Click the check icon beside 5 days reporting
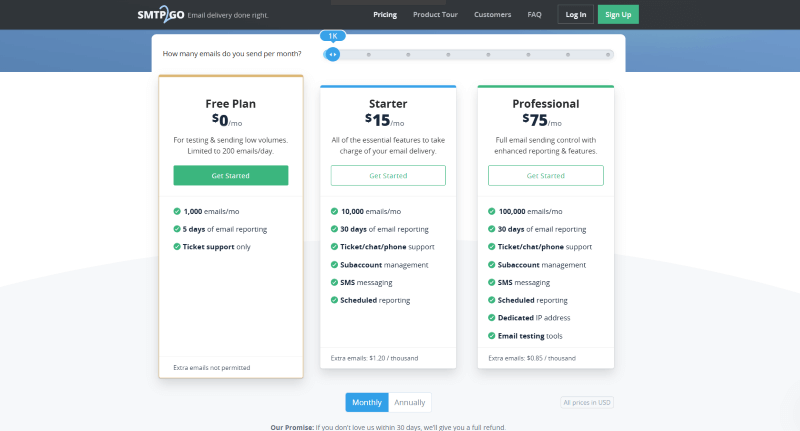Viewport: 800px width, 431px height. pos(177,229)
